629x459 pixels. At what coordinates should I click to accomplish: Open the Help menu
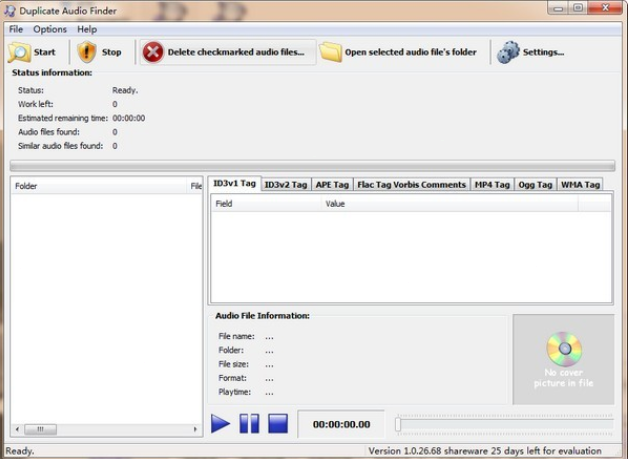[x=87, y=29]
